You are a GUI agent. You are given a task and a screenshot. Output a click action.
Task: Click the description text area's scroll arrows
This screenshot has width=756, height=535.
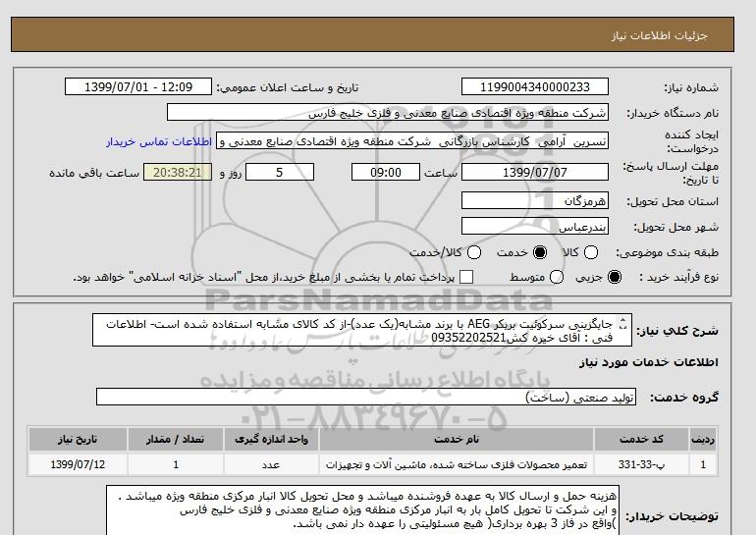[622, 323]
